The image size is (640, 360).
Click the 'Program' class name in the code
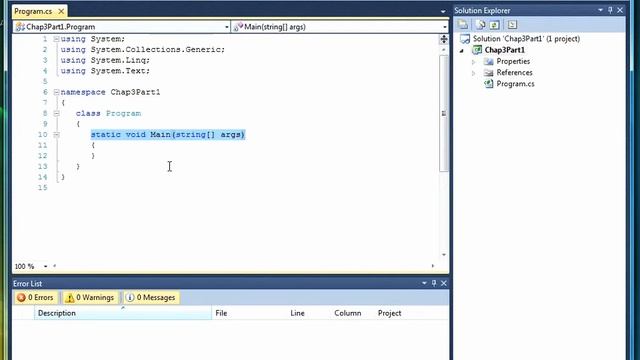click(123, 113)
